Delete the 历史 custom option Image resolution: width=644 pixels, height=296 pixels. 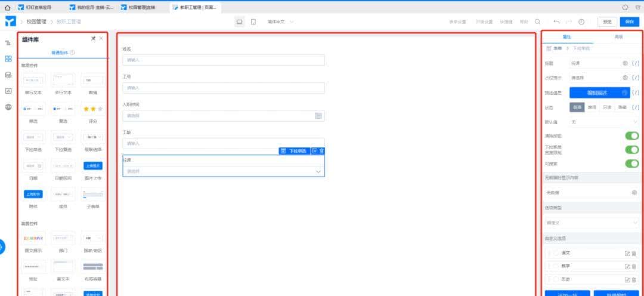pos(634,279)
